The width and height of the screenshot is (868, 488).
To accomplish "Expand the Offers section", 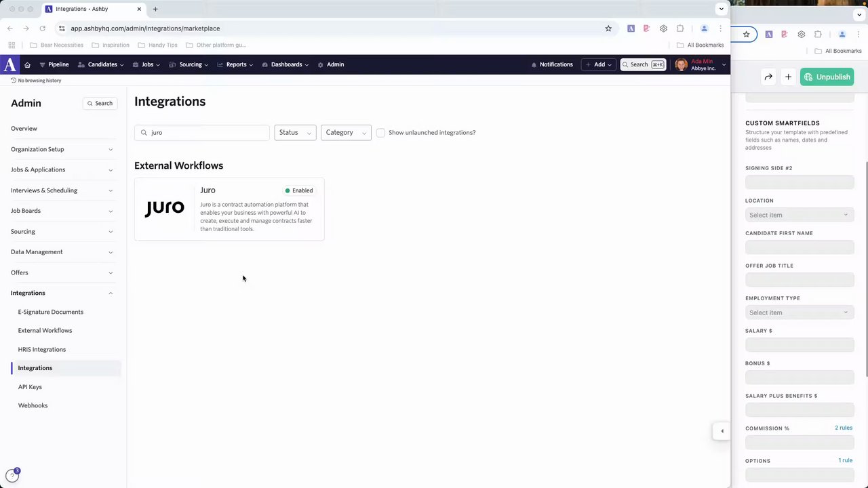I will coord(62,272).
